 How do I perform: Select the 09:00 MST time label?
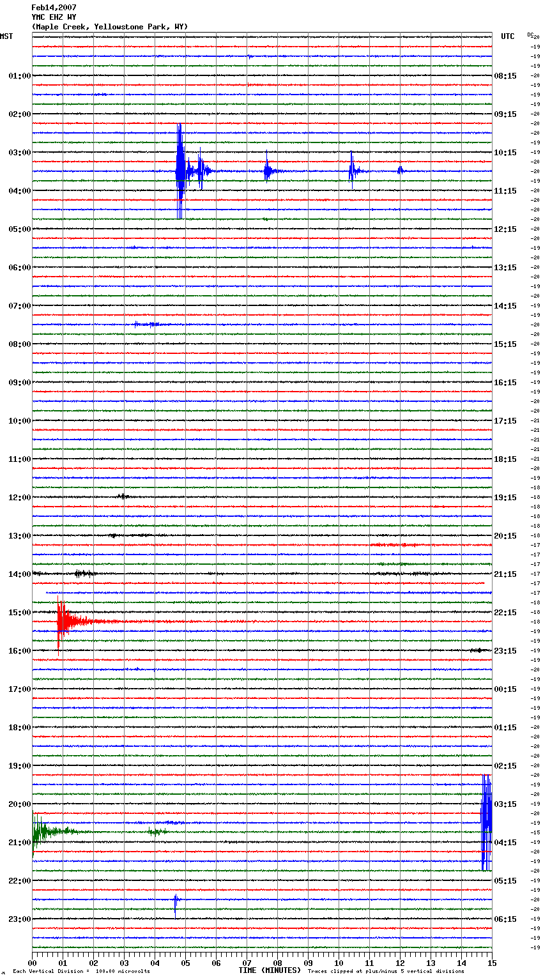20,383
